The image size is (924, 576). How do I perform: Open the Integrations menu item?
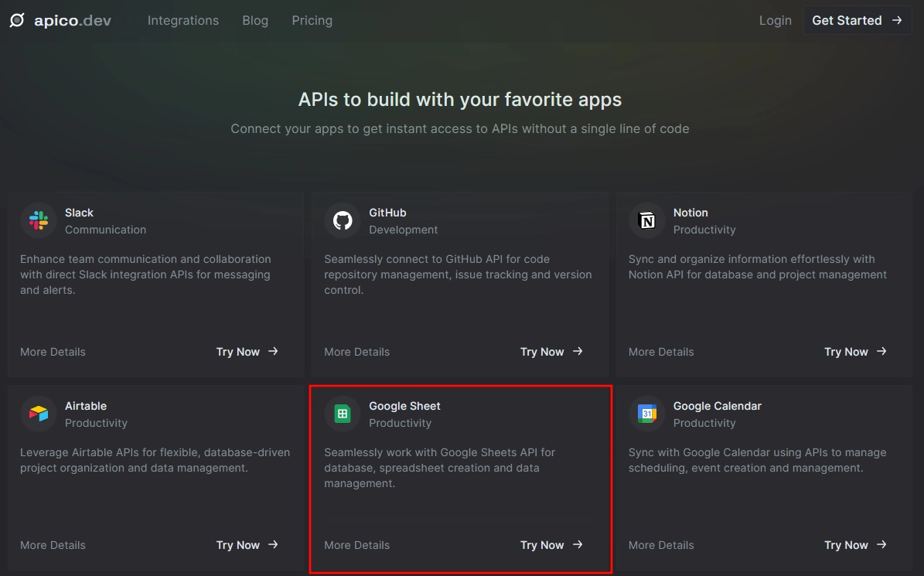click(x=182, y=20)
